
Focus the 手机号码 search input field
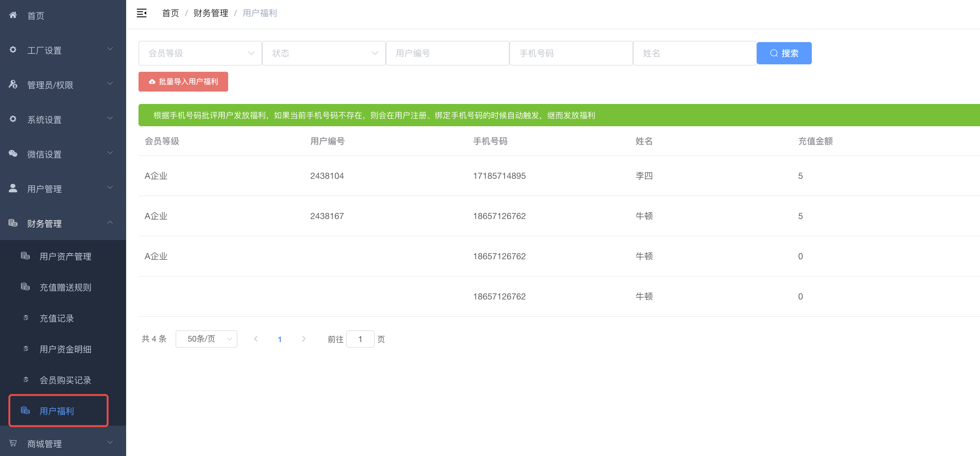[x=571, y=53]
